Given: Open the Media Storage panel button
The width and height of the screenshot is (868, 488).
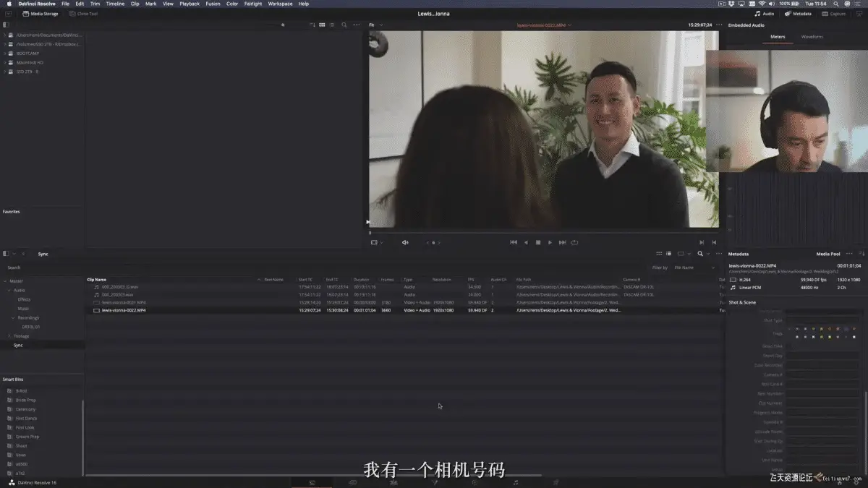Looking at the screenshot, I should point(41,14).
